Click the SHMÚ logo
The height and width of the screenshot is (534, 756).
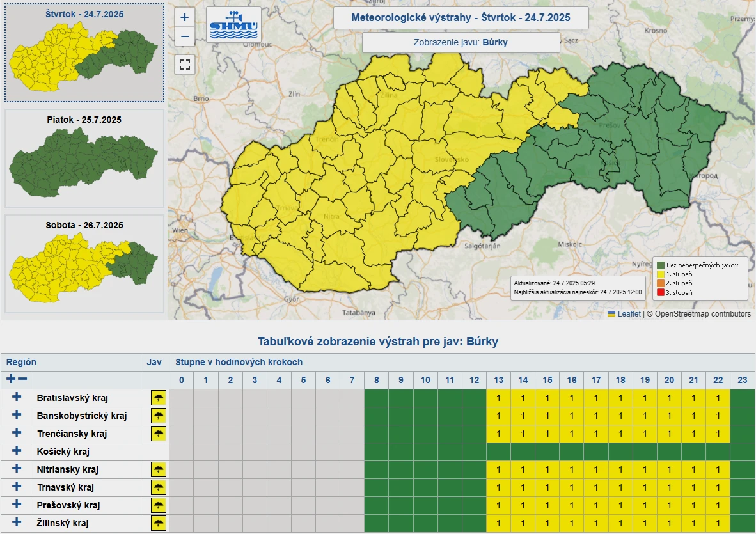click(233, 26)
